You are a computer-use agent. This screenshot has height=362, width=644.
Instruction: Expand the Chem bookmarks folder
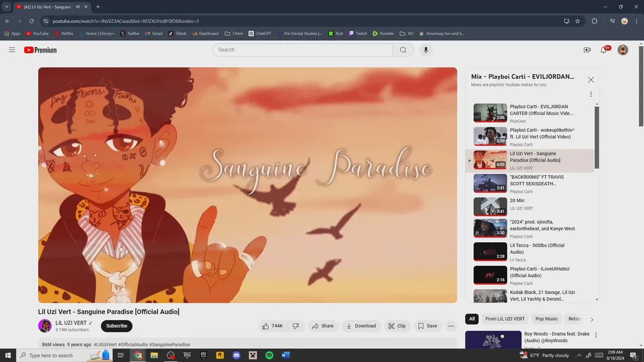pyautogui.click(x=233, y=34)
